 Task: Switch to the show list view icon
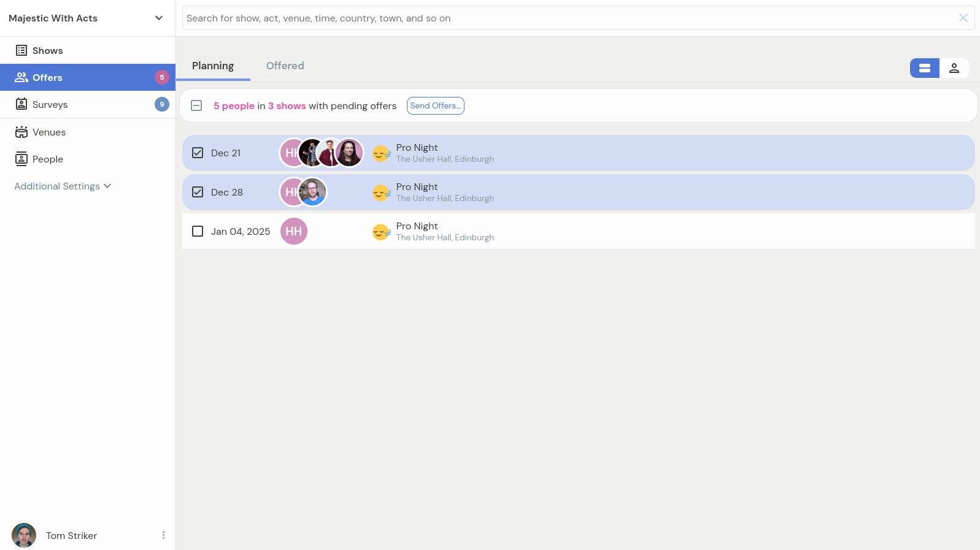[x=924, y=68]
